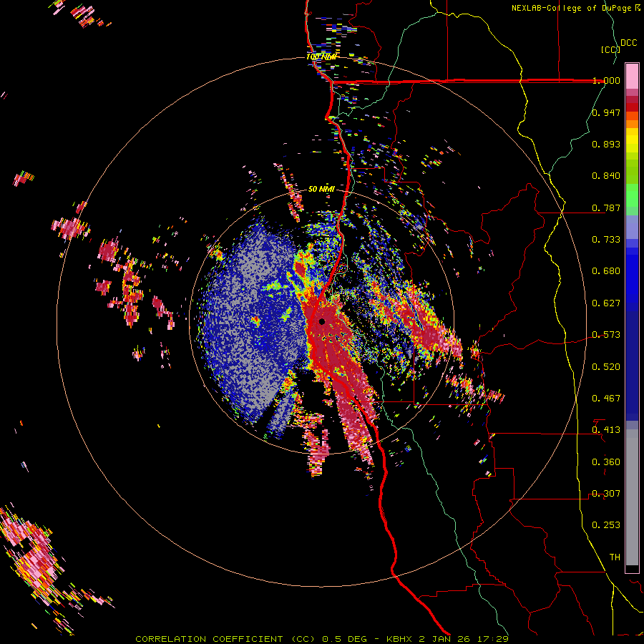
Task: Select the 1.000 scale value
Action: point(606,80)
